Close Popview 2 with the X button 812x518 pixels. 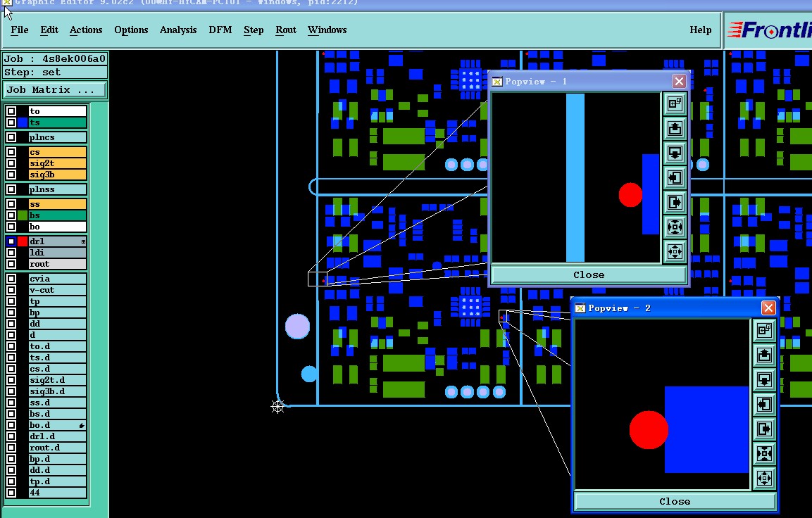click(x=768, y=308)
